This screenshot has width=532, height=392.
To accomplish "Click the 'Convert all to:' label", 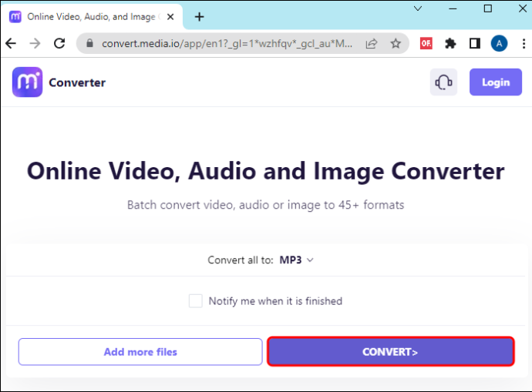I will click(x=241, y=260).
